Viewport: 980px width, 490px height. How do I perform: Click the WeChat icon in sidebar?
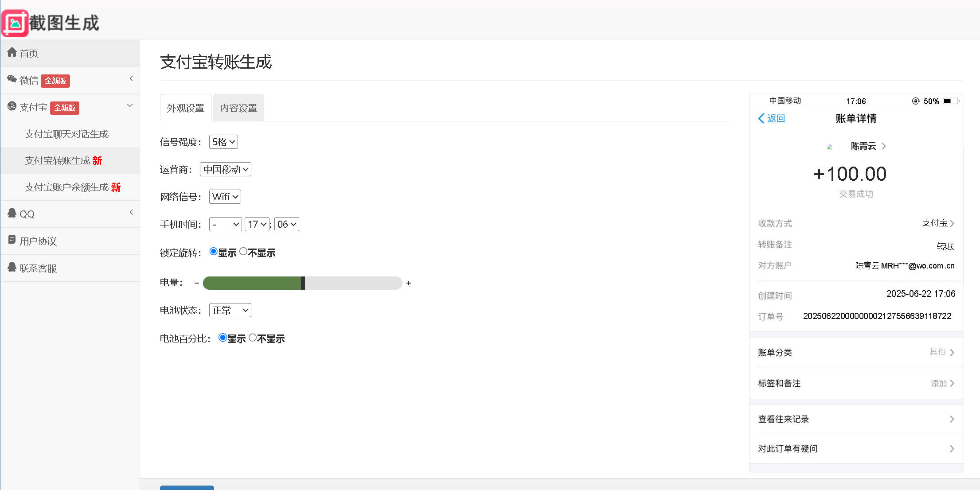12,79
